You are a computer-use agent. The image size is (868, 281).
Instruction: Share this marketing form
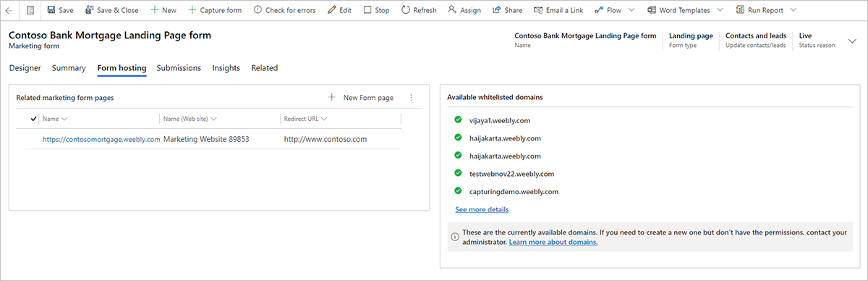click(x=507, y=11)
